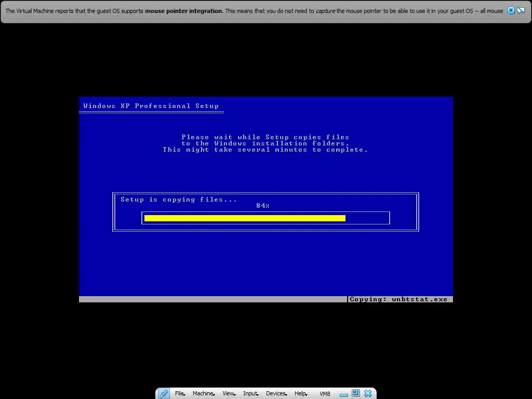Toggle the pin icon on the mini toolbar
The width and height of the screenshot is (532, 399).
pyautogui.click(x=164, y=394)
